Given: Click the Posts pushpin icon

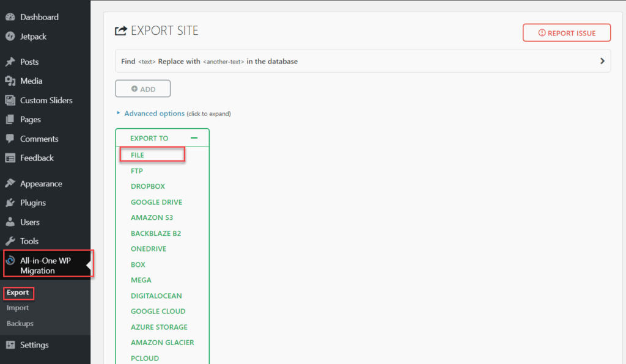Looking at the screenshot, I should [x=10, y=62].
